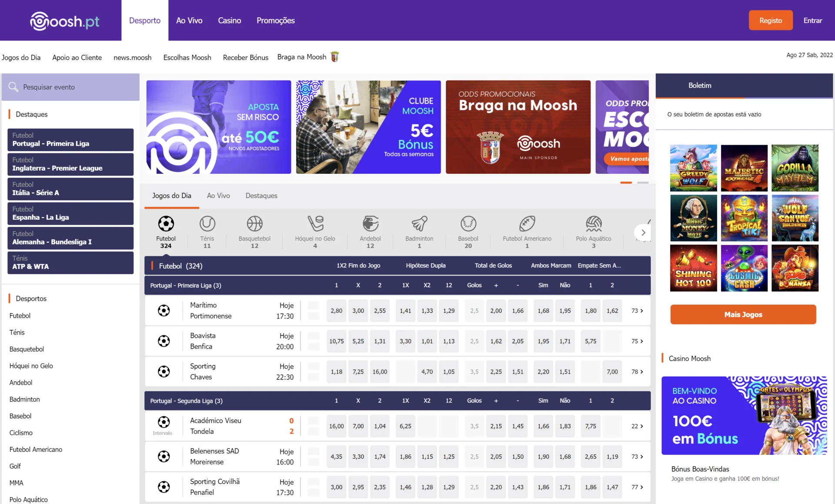Open the Greedy Wolf casino game
835x504 pixels.
coord(693,168)
